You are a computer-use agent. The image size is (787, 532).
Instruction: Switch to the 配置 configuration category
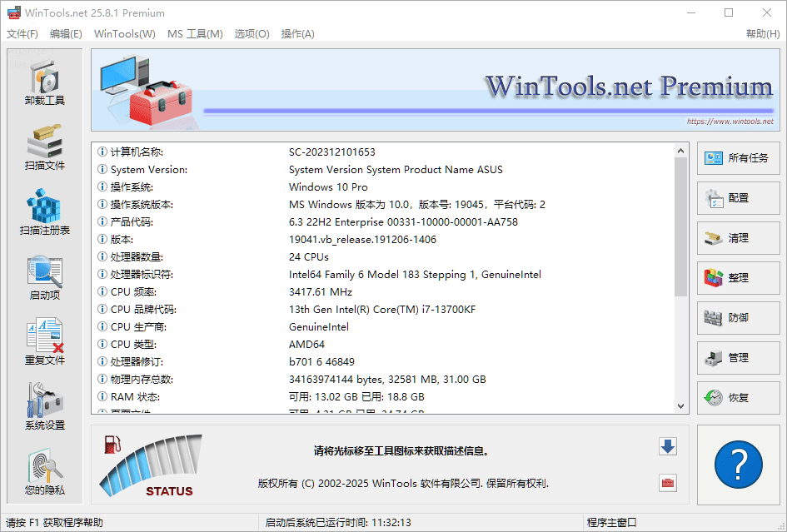[739, 198]
